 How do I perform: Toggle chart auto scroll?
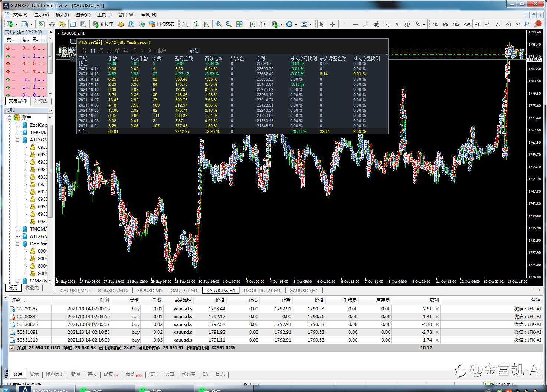click(252, 24)
